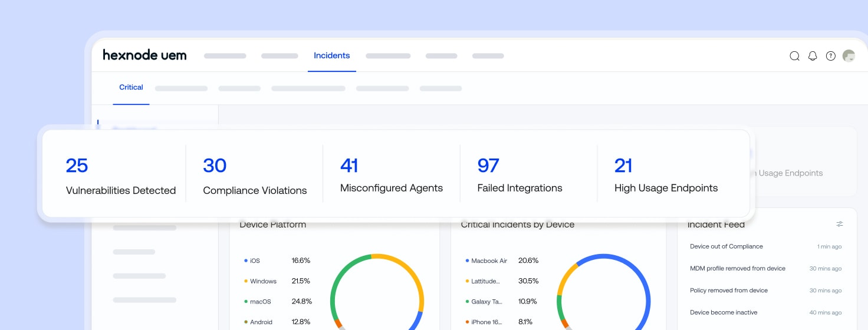The image size is (868, 330).
Task: Select the Critical sub-tab
Action: pos(131,87)
